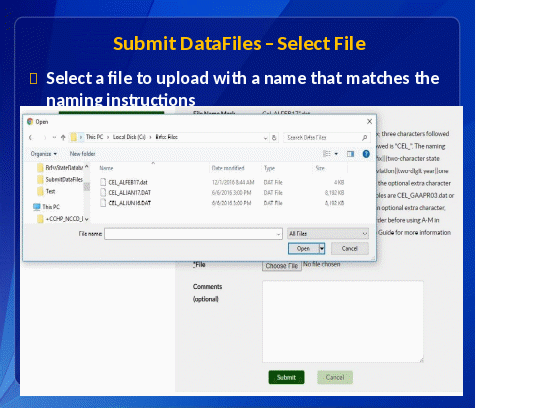Viewport: 544px width, 408px height.
Task: Open the Organize dropdown menu
Action: pos(43,154)
